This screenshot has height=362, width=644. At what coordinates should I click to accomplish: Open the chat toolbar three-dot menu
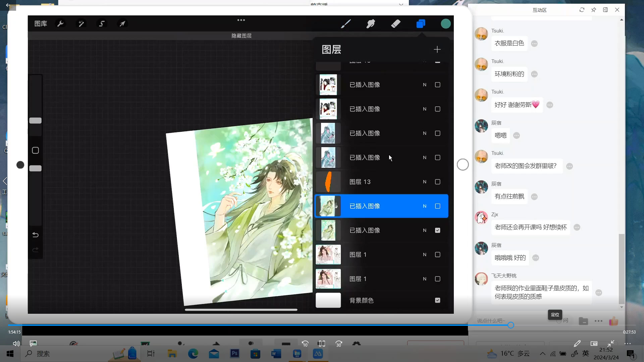[598, 321]
